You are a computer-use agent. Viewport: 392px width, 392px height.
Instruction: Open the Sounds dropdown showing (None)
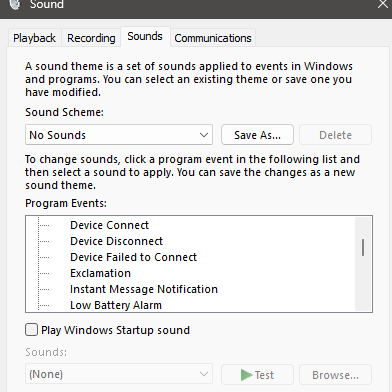click(x=119, y=374)
